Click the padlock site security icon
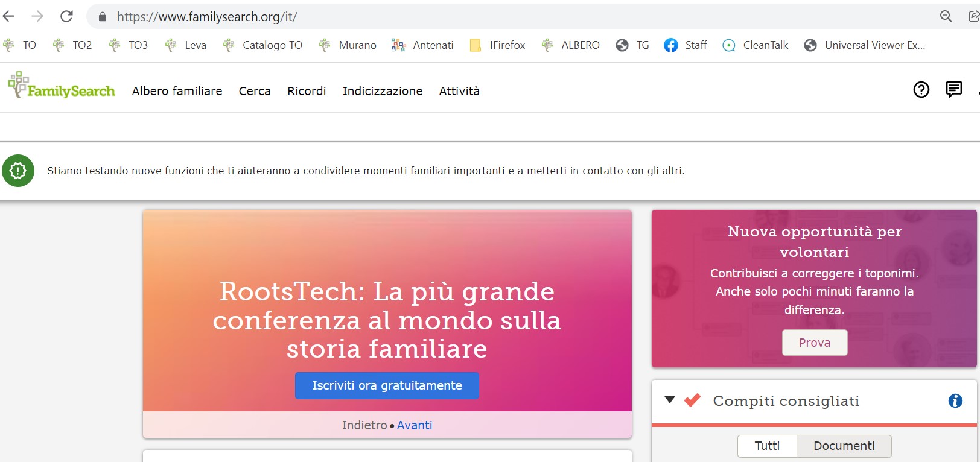The height and width of the screenshot is (462, 980). coord(103,17)
